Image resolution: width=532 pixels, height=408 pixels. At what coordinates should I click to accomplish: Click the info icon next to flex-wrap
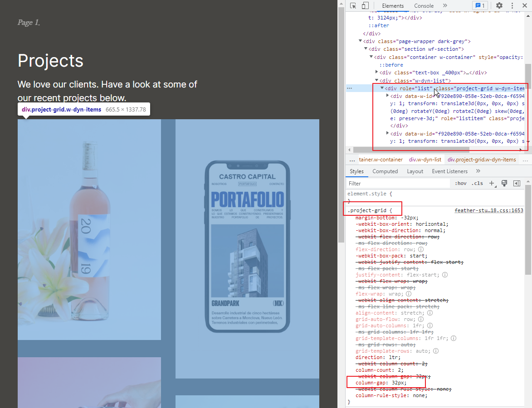(x=409, y=294)
